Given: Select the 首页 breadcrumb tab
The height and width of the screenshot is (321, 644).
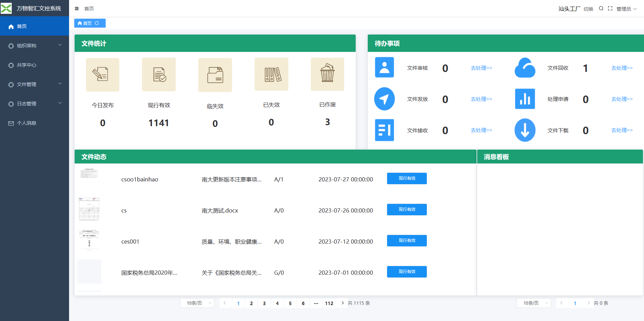Looking at the screenshot, I should pos(87,23).
